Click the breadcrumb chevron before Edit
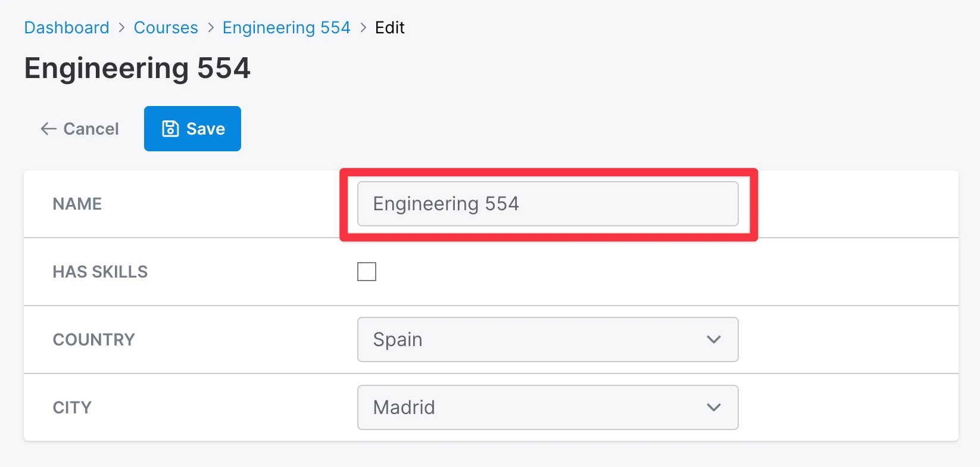Screen dimensions: 980x467 click(363, 28)
